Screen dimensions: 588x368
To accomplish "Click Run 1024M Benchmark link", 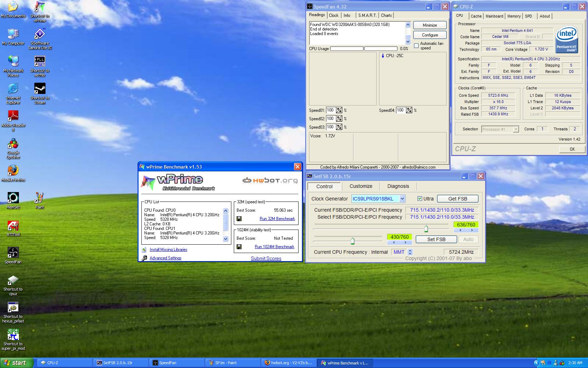I will tap(274, 247).
